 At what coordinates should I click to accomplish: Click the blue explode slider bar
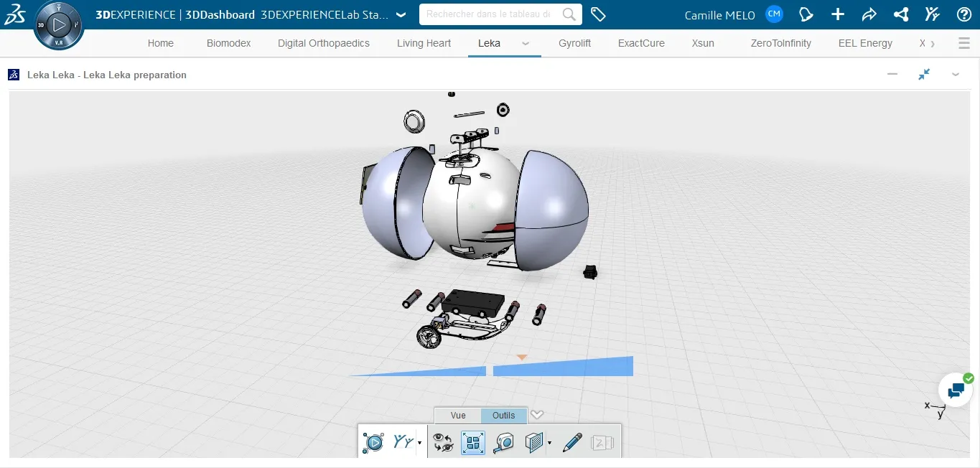(x=562, y=368)
